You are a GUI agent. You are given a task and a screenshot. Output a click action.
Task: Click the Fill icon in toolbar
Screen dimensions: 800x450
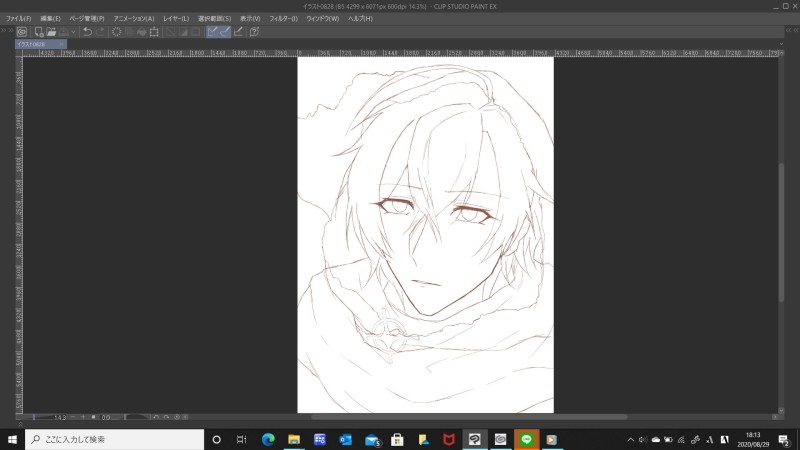pos(141,32)
